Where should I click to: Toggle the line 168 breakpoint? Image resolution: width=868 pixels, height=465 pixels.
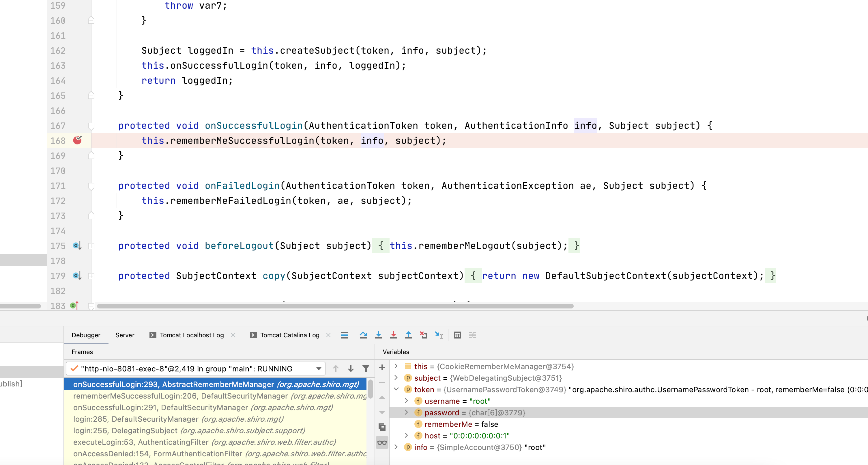tap(78, 140)
